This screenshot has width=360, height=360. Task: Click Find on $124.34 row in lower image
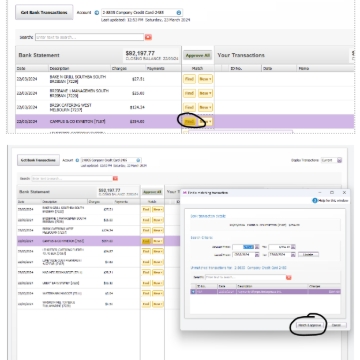click(x=146, y=230)
